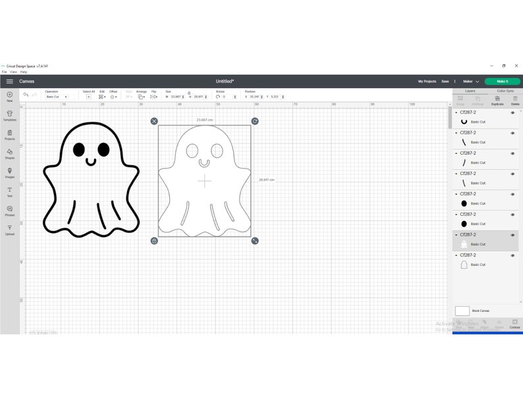
Task: Click the delete handle on the selected ghost
Action: [x=154, y=121]
